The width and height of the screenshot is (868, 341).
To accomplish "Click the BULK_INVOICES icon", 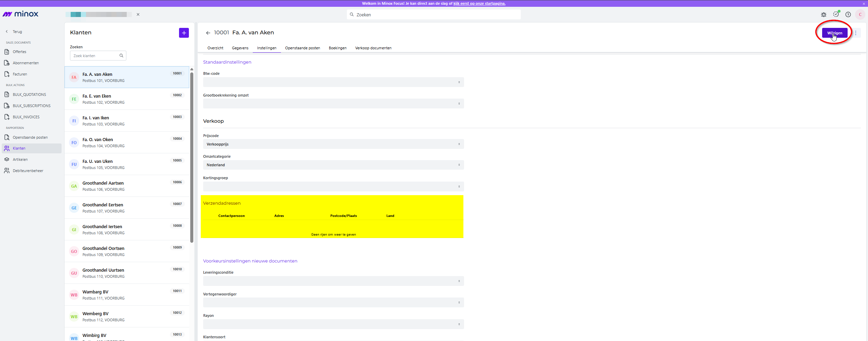I will coord(7,117).
